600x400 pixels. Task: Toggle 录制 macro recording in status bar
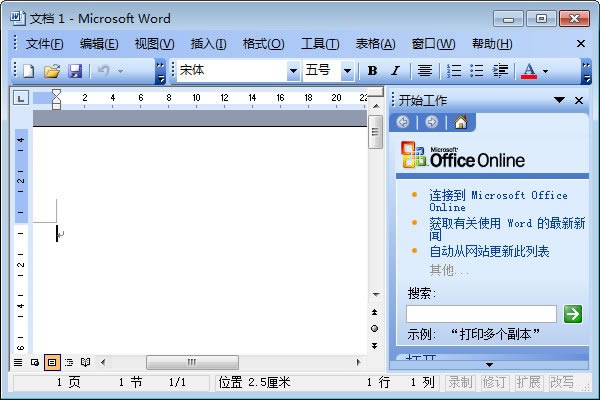[460, 382]
